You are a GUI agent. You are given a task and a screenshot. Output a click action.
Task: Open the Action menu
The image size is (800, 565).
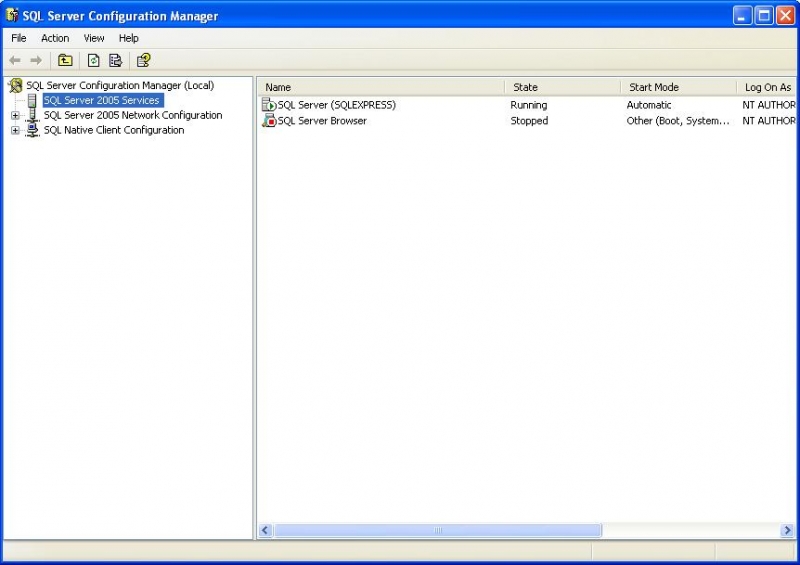click(55, 38)
